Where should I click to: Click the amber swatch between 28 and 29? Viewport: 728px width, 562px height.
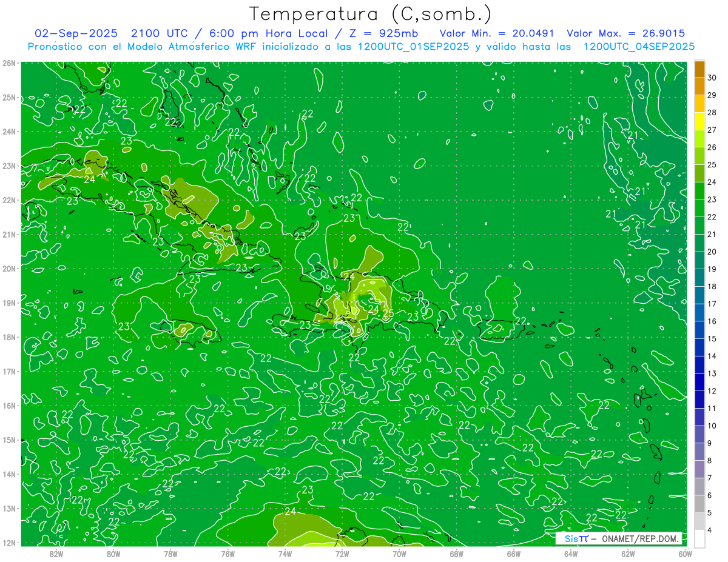[699, 104]
